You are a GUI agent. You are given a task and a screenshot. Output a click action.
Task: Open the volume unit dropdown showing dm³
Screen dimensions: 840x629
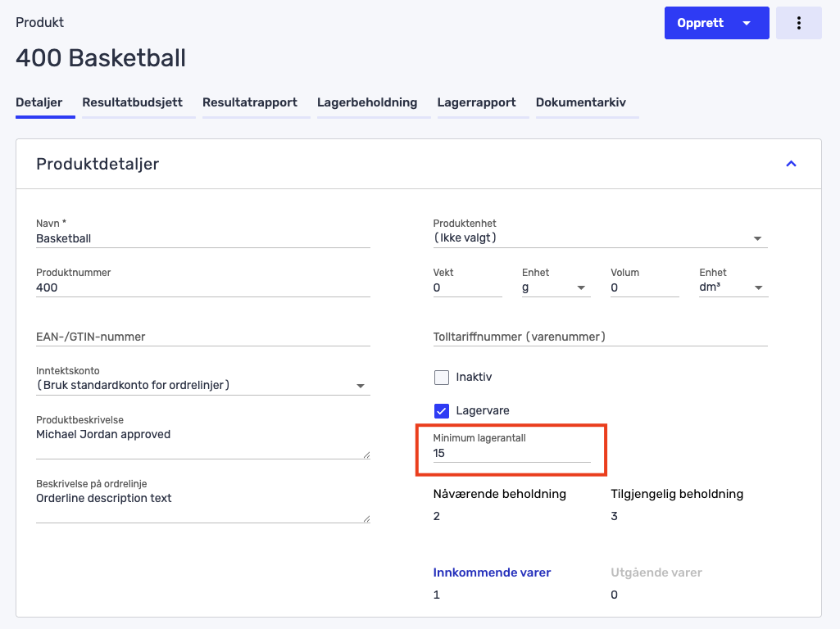pyautogui.click(x=758, y=287)
